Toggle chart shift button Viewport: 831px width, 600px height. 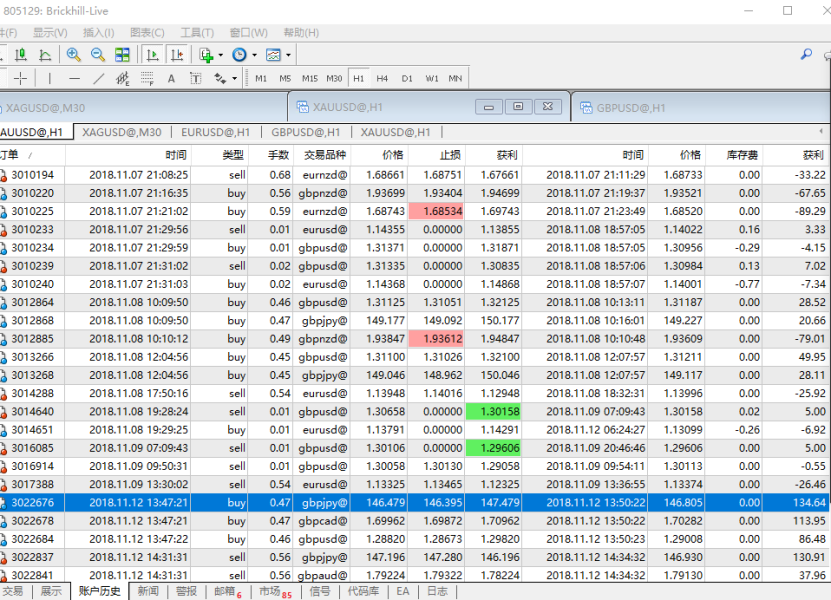(177, 55)
